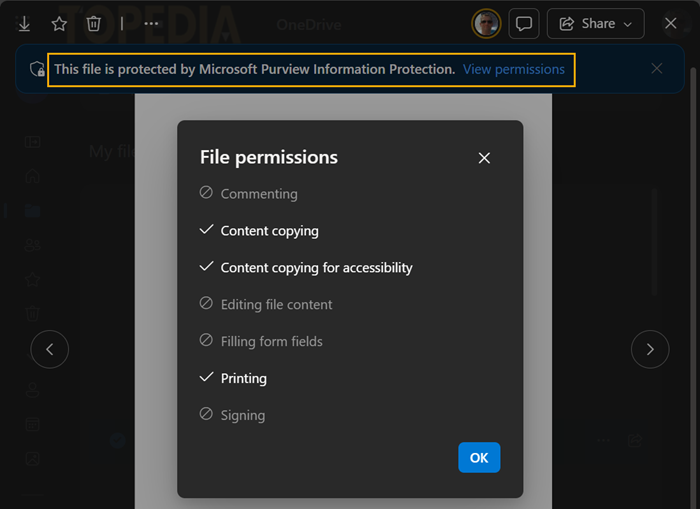Close the File permissions dialog
Image resolution: width=700 pixels, height=510 pixels.
[484, 158]
